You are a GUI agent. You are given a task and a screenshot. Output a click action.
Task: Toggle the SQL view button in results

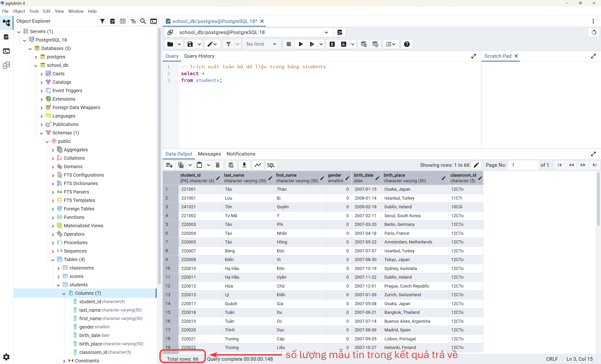[271, 165]
